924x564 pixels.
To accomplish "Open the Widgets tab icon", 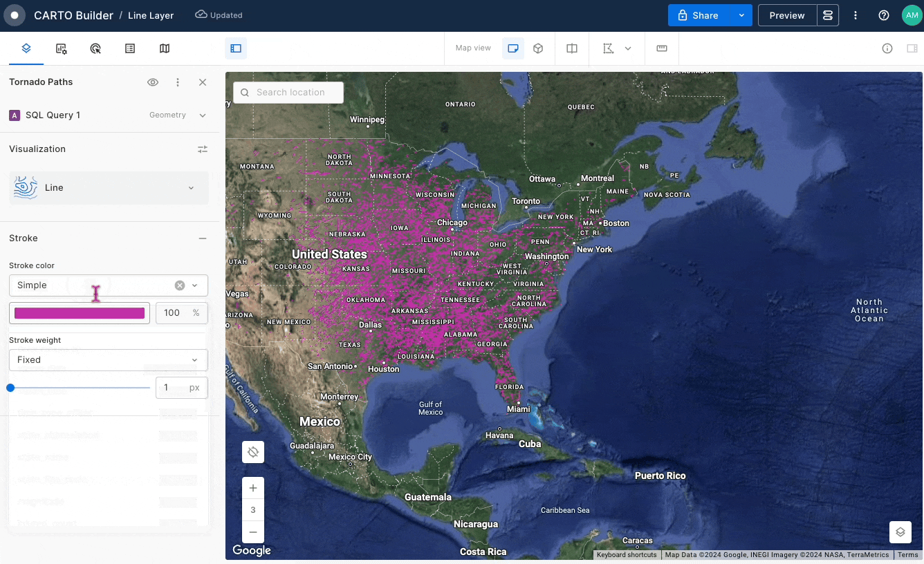I will pyautogui.click(x=61, y=48).
